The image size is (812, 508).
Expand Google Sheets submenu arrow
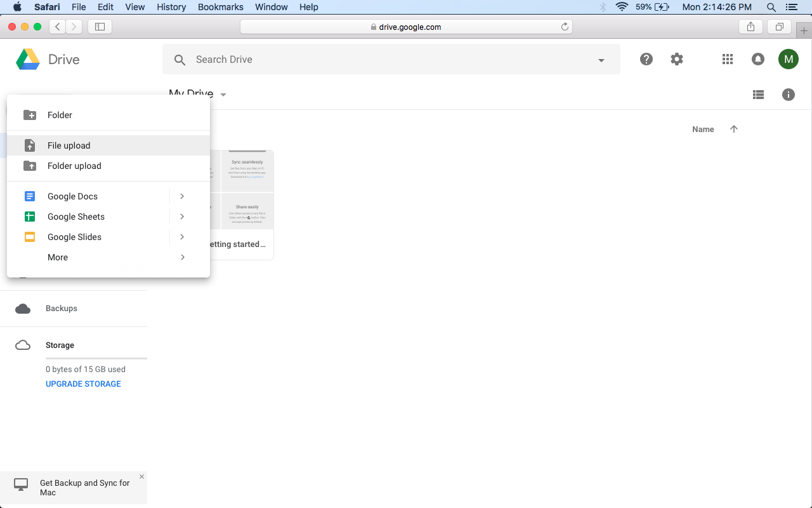(x=182, y=217)
